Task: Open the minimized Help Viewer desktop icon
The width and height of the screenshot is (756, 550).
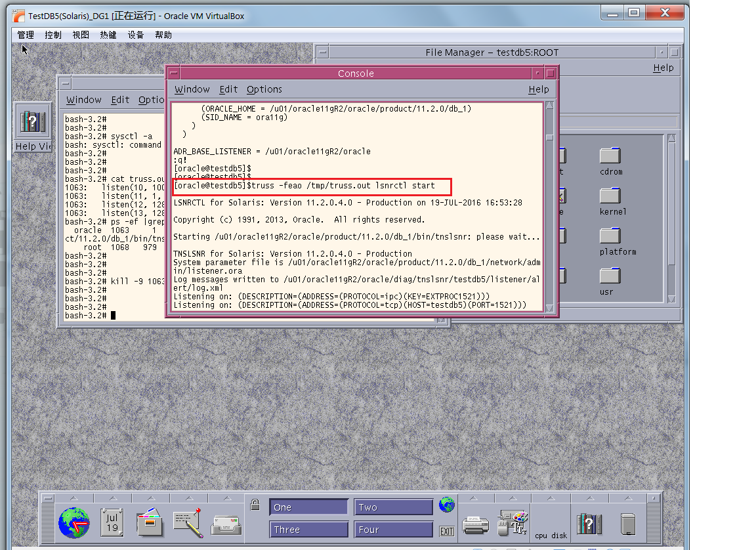Action: 33,127
